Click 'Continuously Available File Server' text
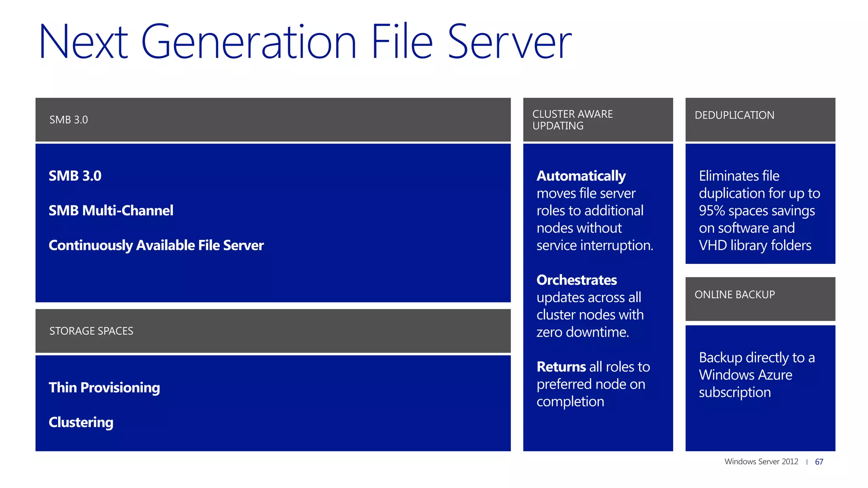 point(156,246)
